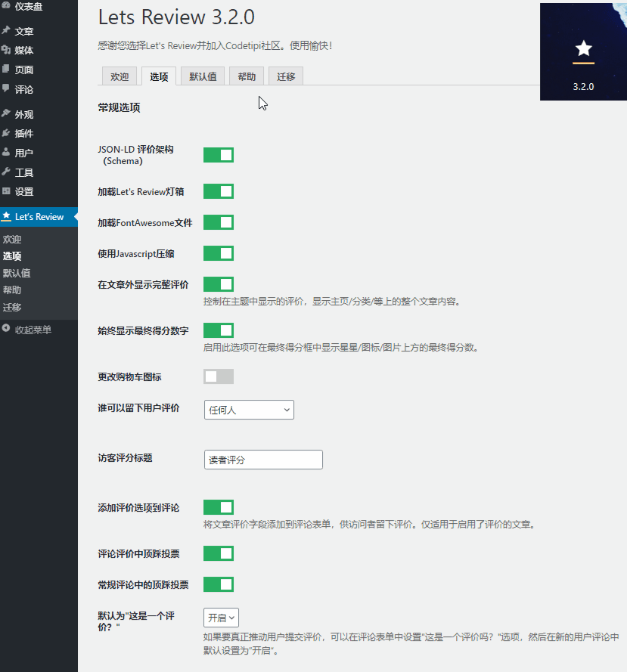Click the Lets Review 3.2.0 star badge
627x672 pixels.
583,52
